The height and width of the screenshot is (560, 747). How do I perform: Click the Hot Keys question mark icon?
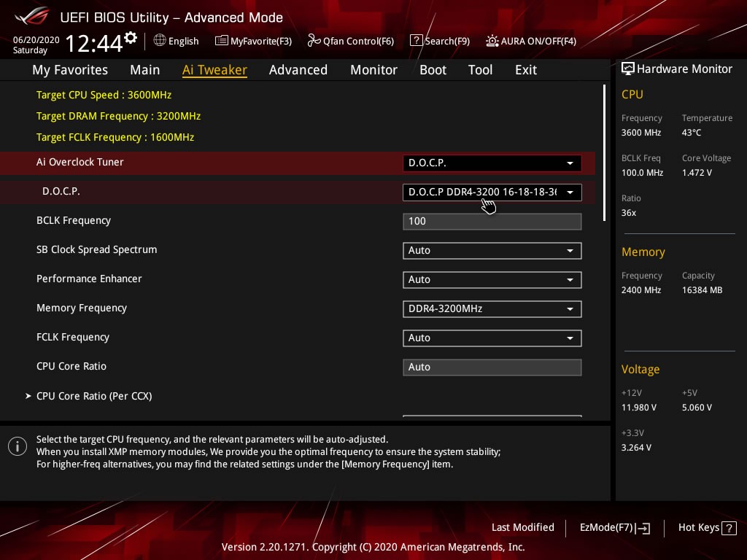point(729,528)
